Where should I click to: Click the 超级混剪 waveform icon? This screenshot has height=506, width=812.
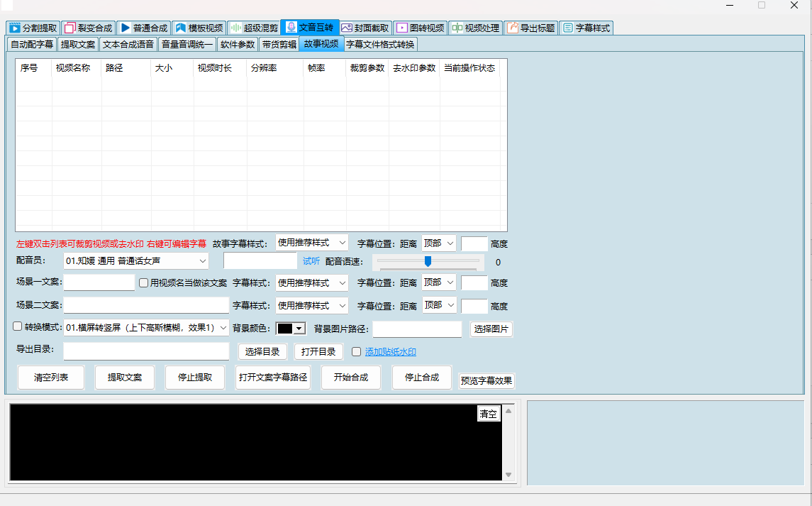[x=235, y=28]
